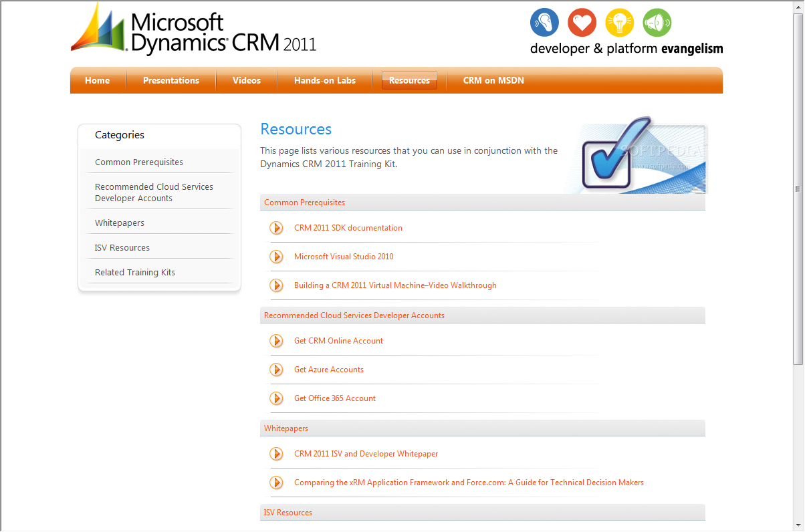Click the blue ear listen icon
Viewport: 805px width, 532px height.
pyautogui.click(x=544, y=23)
